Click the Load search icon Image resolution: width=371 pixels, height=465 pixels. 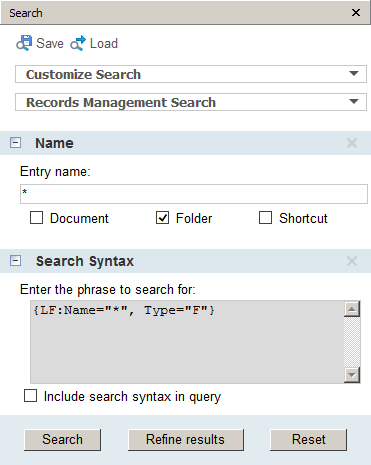[x=78, y=43]
